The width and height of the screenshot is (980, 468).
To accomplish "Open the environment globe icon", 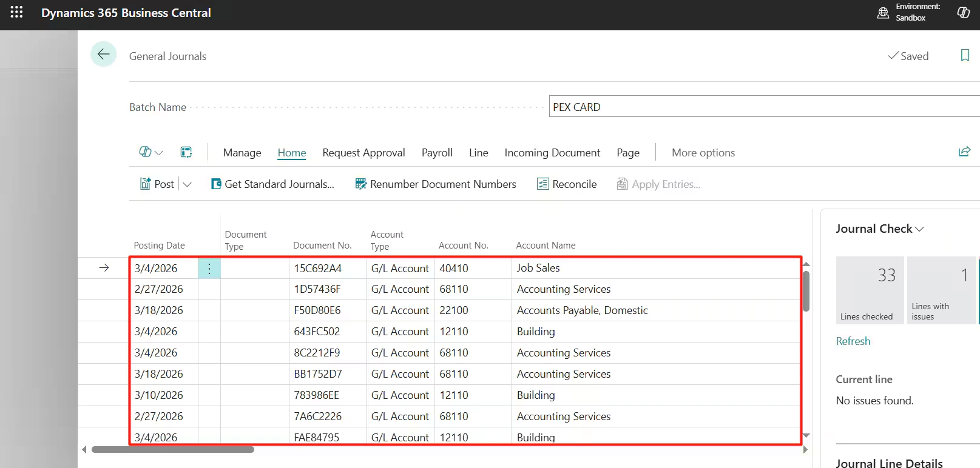I will tap(883, 13).
